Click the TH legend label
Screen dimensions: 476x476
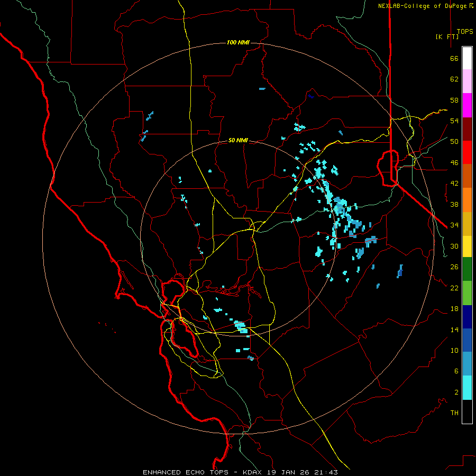[454, 413]
